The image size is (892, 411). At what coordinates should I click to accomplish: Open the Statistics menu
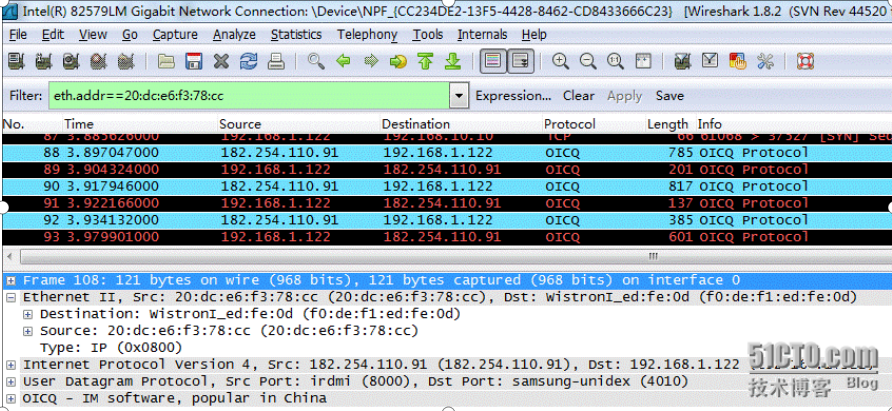click(296, 35)
